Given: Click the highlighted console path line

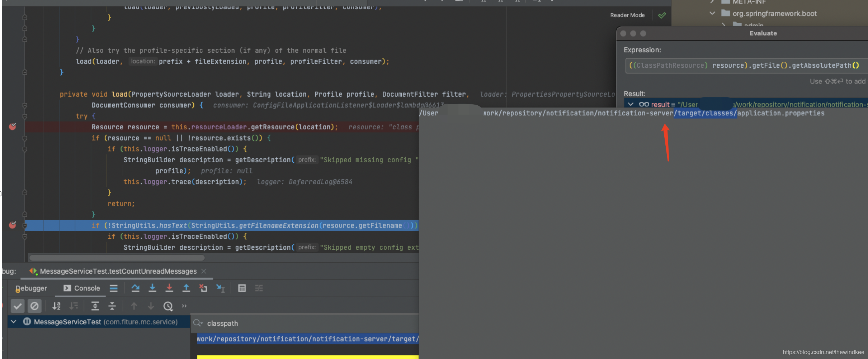Looking at the screenshot, I should coord(308,339).
